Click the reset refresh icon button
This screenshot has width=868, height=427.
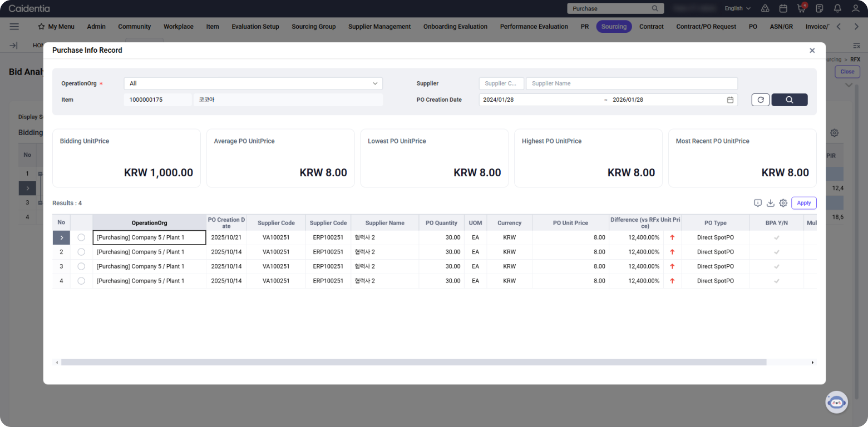(760, 100)
